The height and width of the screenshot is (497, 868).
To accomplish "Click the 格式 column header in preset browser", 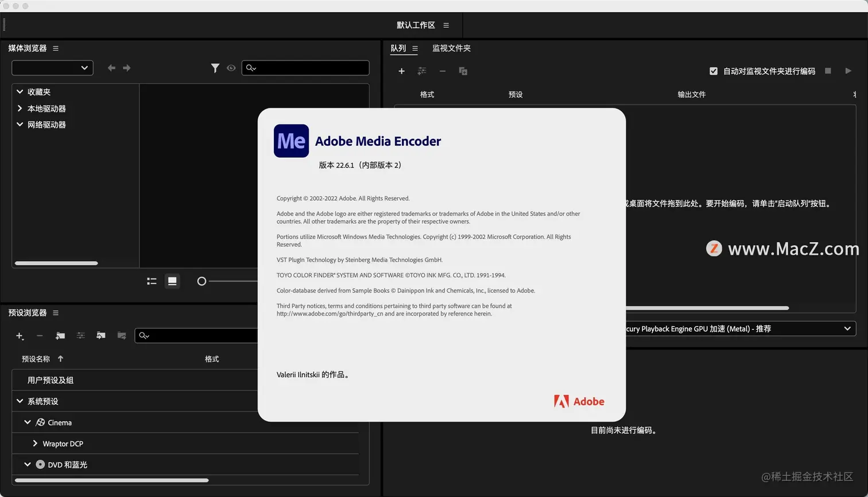I will (212, 359).
